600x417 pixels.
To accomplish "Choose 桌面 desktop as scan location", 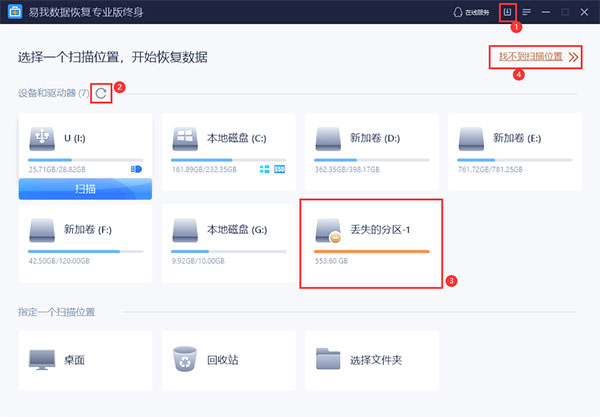I will pyautogui.click(x=85, y=357).
